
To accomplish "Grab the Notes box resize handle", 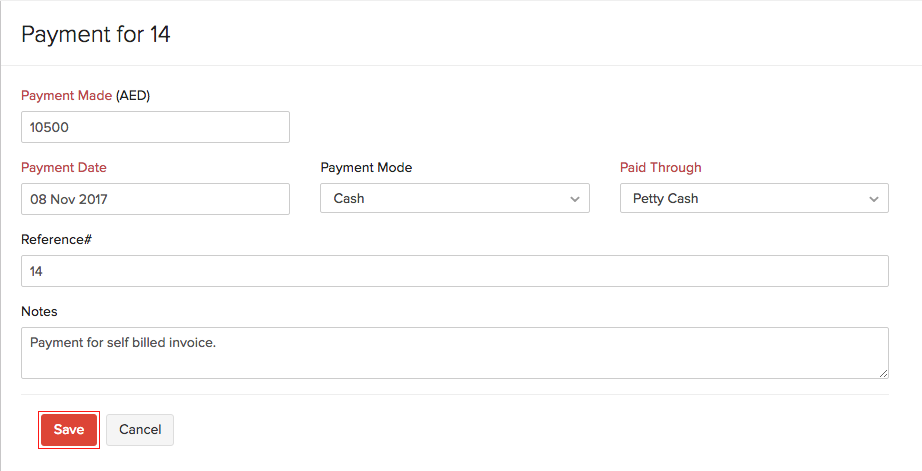I will click(x=883, y=373).
